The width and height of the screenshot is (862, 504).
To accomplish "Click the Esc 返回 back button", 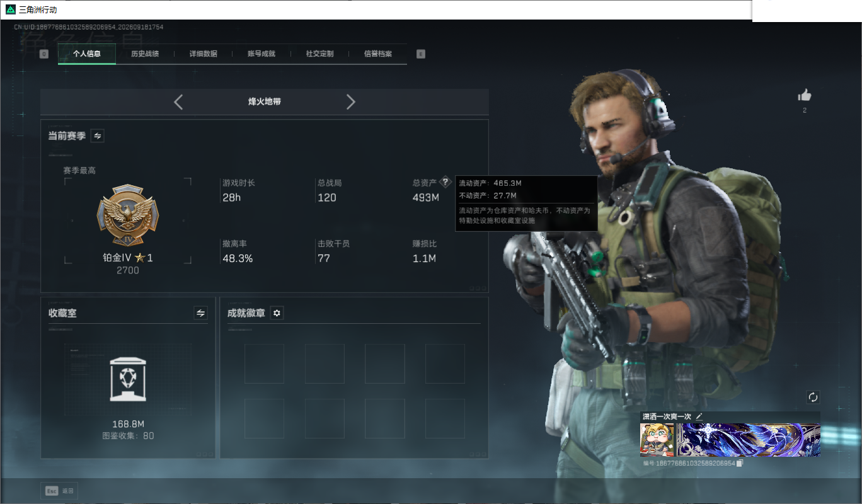I will click(60, 491).
